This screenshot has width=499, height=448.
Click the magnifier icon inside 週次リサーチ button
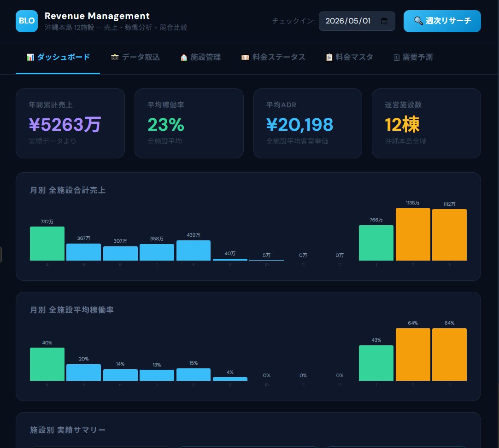click(418, 21)
